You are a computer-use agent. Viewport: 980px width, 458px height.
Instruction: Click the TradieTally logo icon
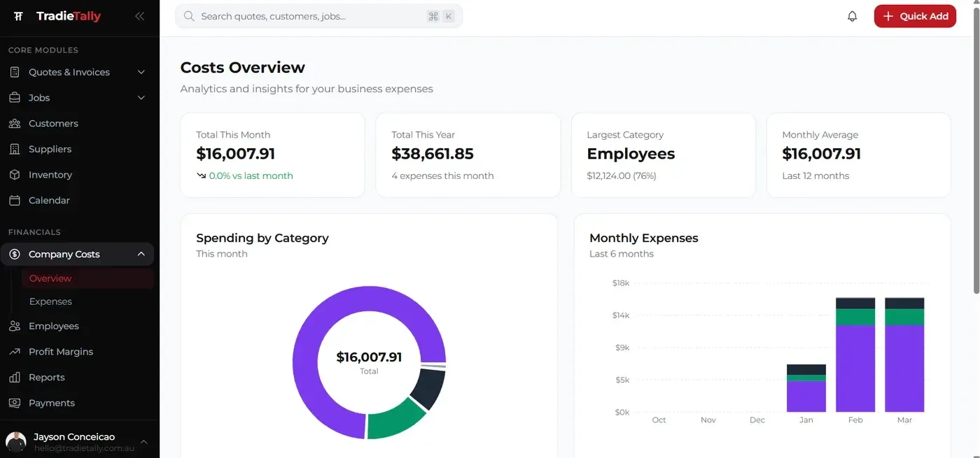[19, 16]
